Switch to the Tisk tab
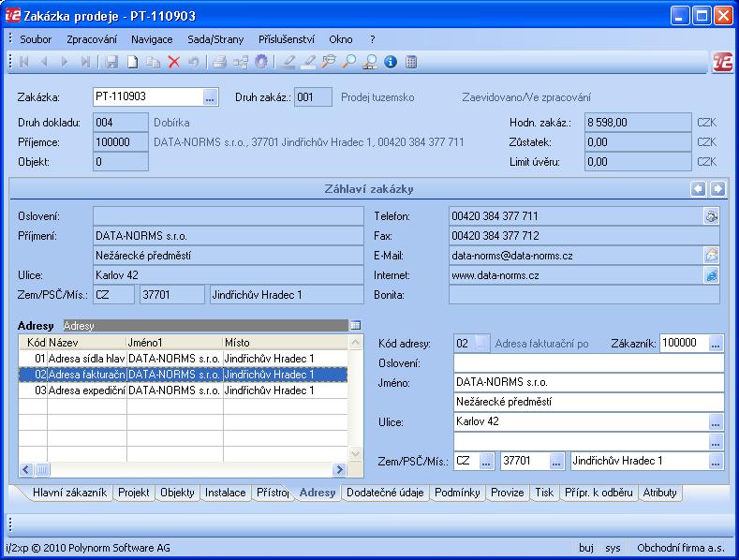 click(x=544, y=493)
